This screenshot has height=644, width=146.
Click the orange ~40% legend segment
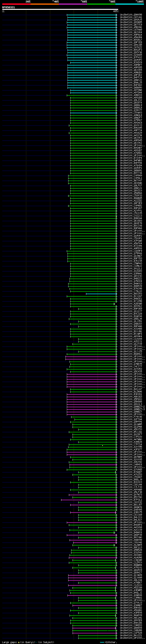45,4
